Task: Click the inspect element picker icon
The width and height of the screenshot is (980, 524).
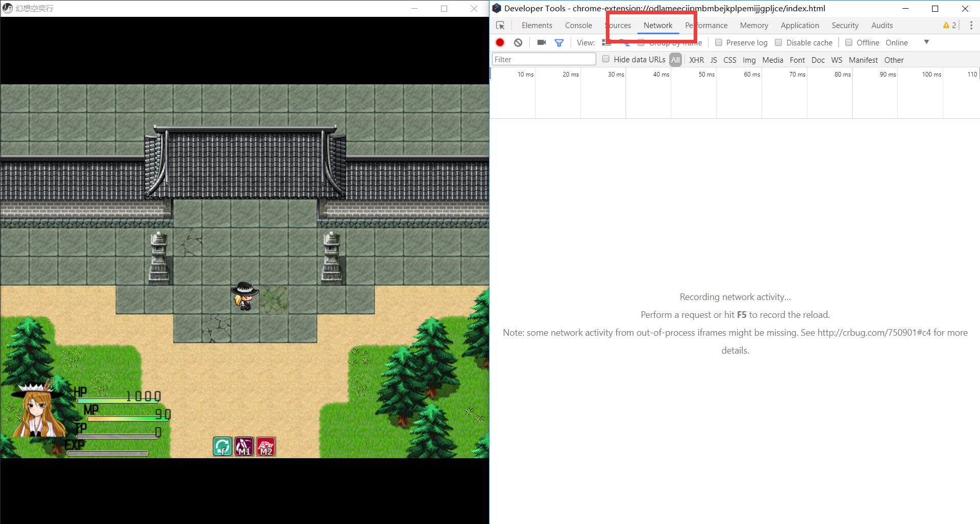Action: click(500, 26)
